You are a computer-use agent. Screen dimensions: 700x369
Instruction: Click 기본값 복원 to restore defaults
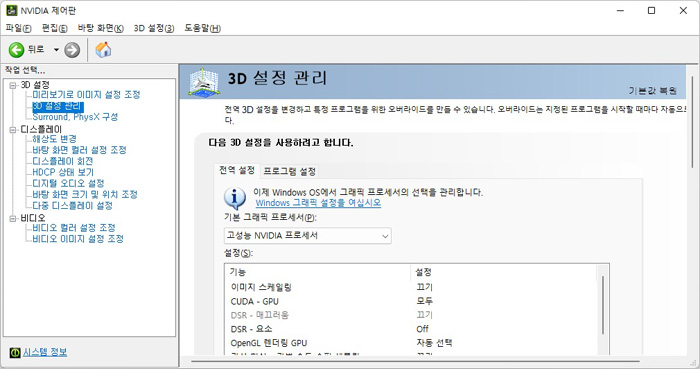tap(653, 91)
